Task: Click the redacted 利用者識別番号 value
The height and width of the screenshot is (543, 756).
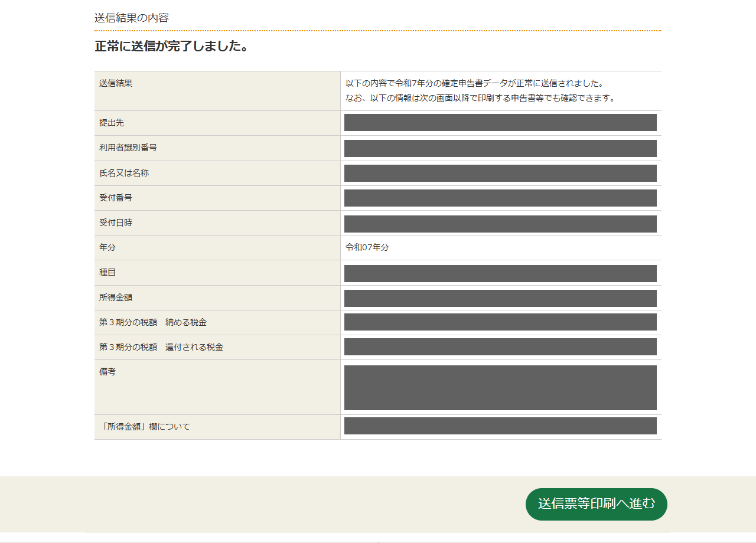Action: coord(500,148)
